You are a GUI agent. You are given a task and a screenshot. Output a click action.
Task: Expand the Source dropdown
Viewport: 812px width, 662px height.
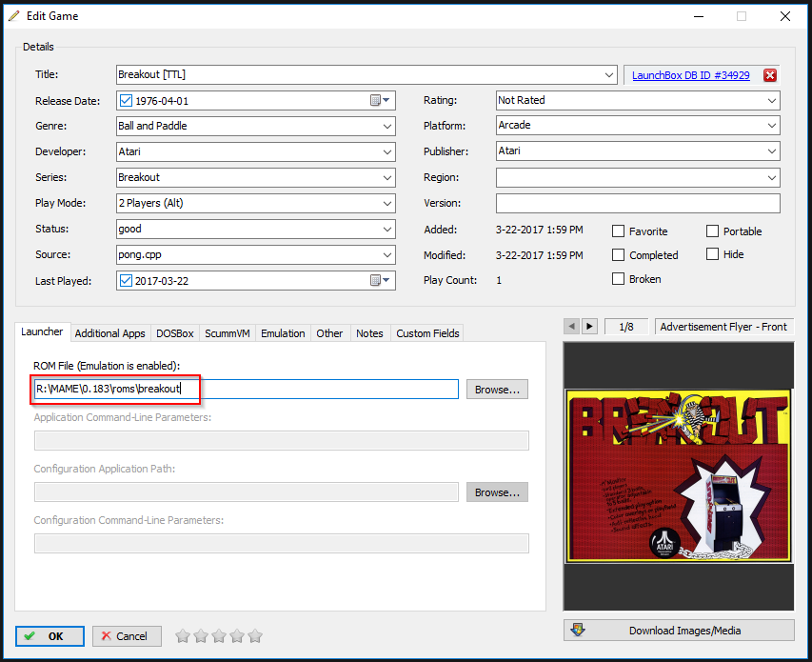(386, 255)
